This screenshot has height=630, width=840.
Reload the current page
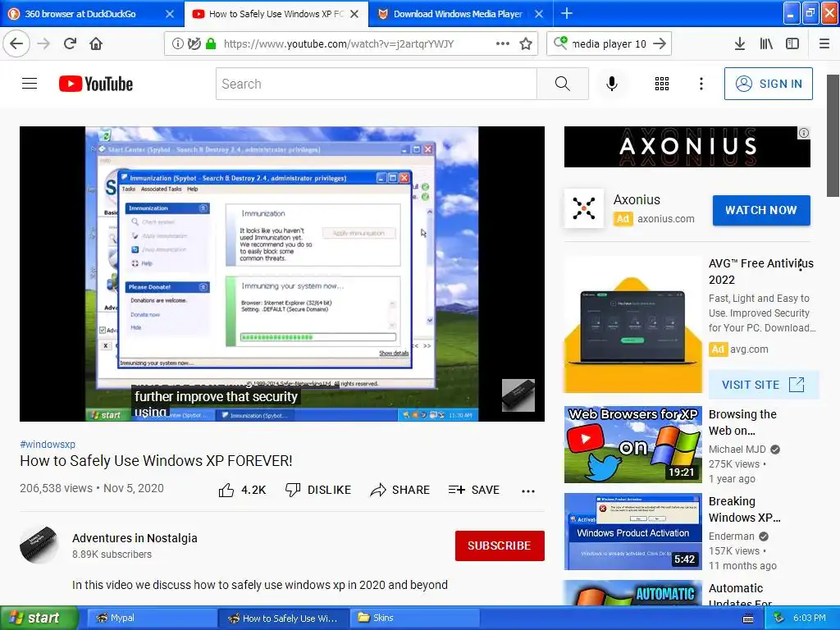[x=70, y=43]
